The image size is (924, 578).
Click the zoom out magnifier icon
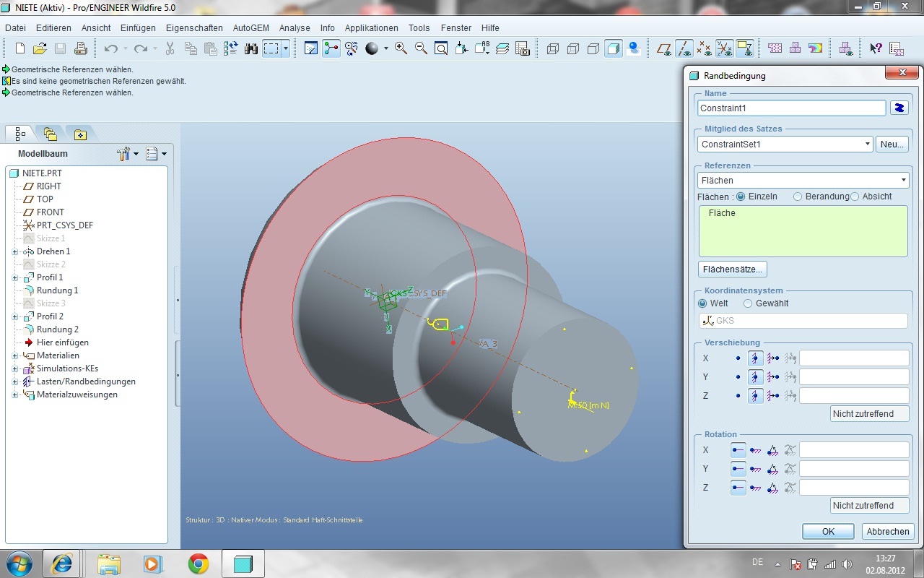421,48
